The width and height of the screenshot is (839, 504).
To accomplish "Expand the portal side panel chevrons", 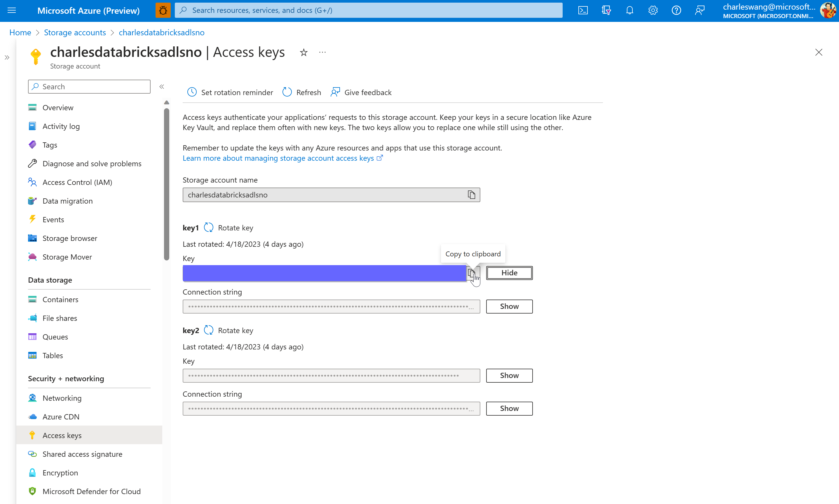I will pos(7,57).
